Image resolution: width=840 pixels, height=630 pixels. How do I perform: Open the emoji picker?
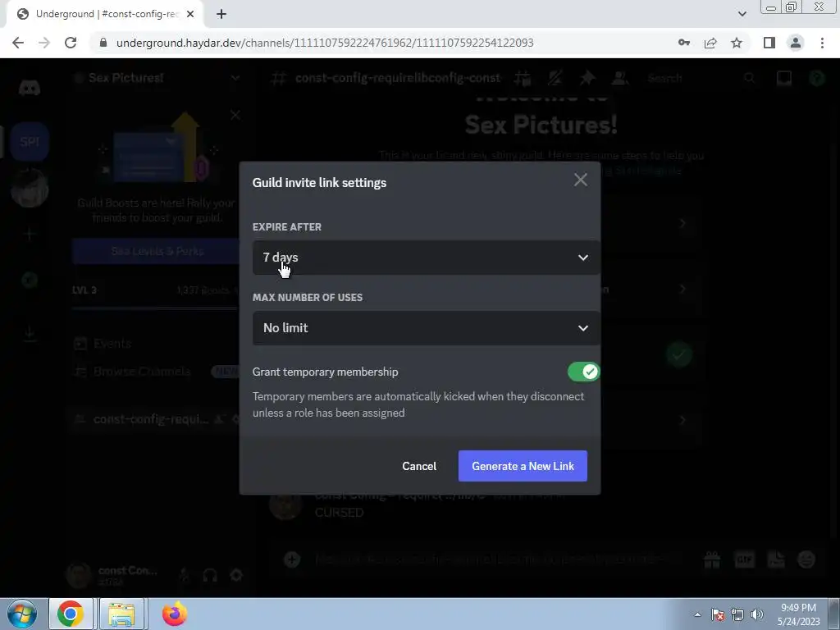(807, 559)
